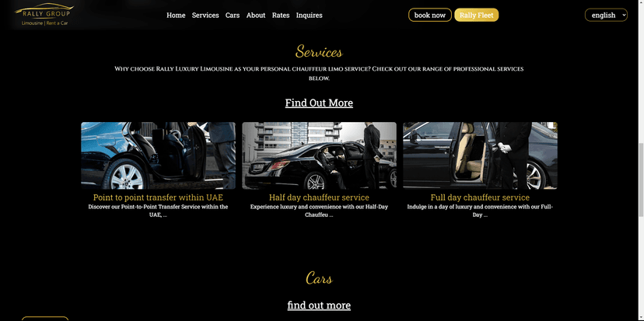Open the About page
The image size is (644, 321).
pos(256,15)
